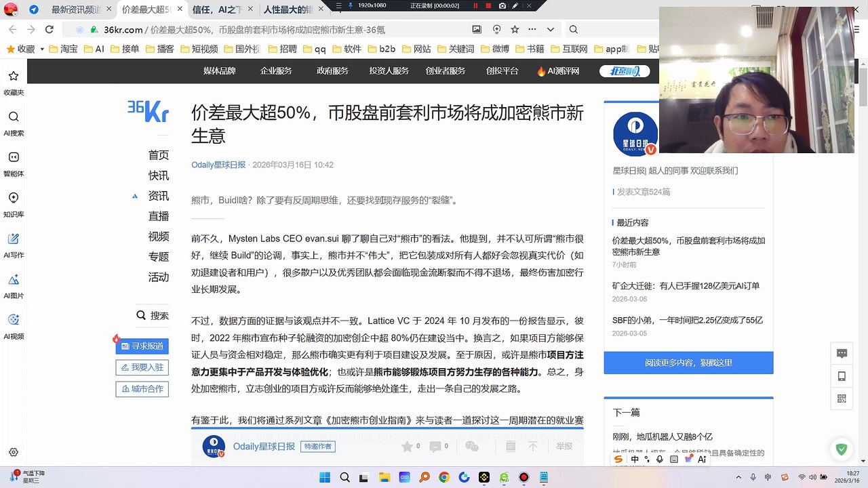Open the 政府服务 top menu
Viewport: 868px width, 488px height.
coord(332,71)
